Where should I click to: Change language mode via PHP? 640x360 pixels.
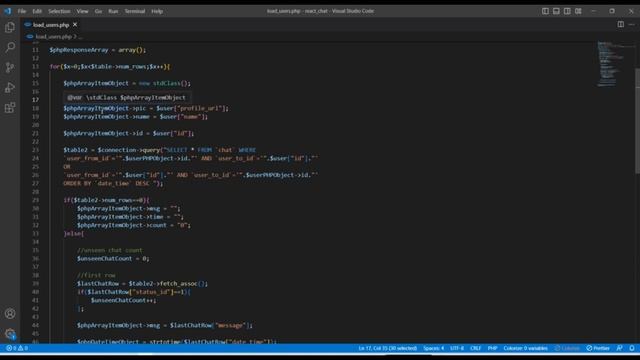492,348
